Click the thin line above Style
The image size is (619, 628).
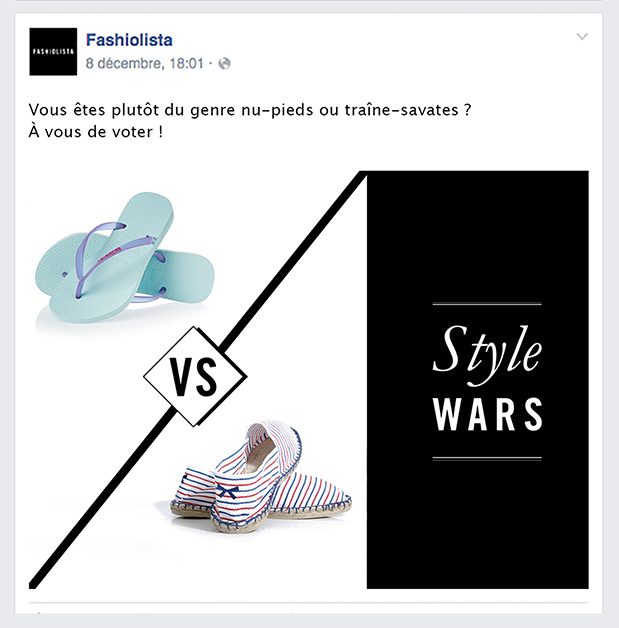tap(487, 304)
